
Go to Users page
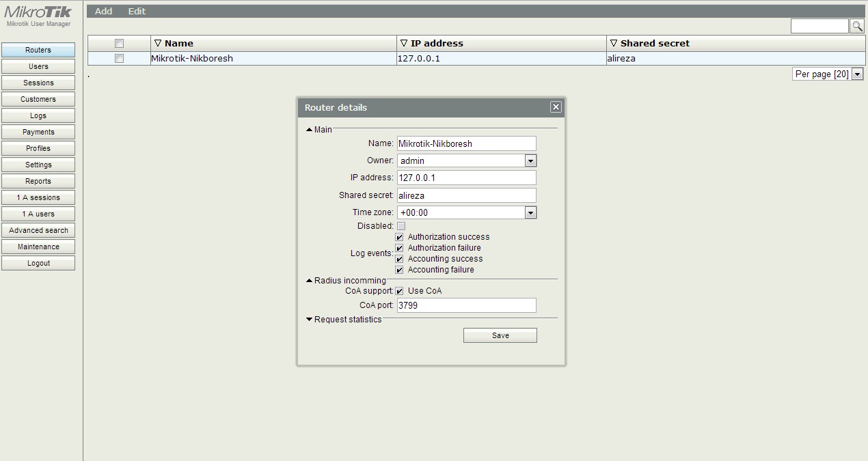38,66
